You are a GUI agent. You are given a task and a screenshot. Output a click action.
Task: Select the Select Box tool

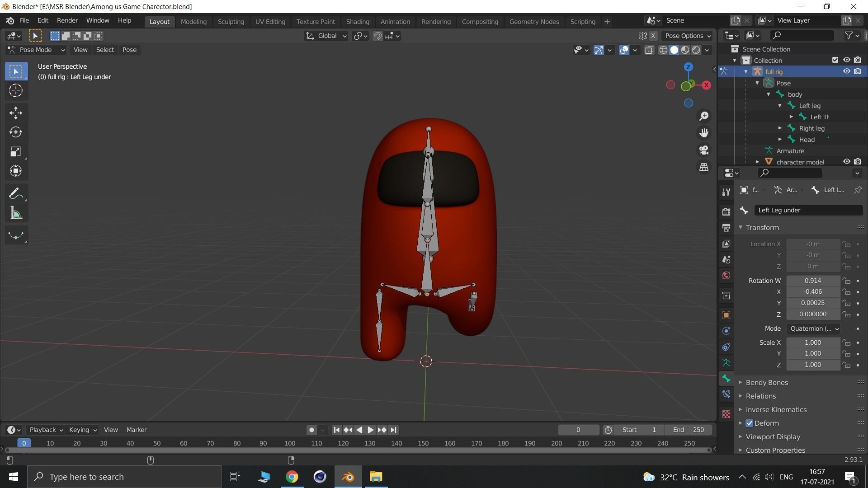16,71
